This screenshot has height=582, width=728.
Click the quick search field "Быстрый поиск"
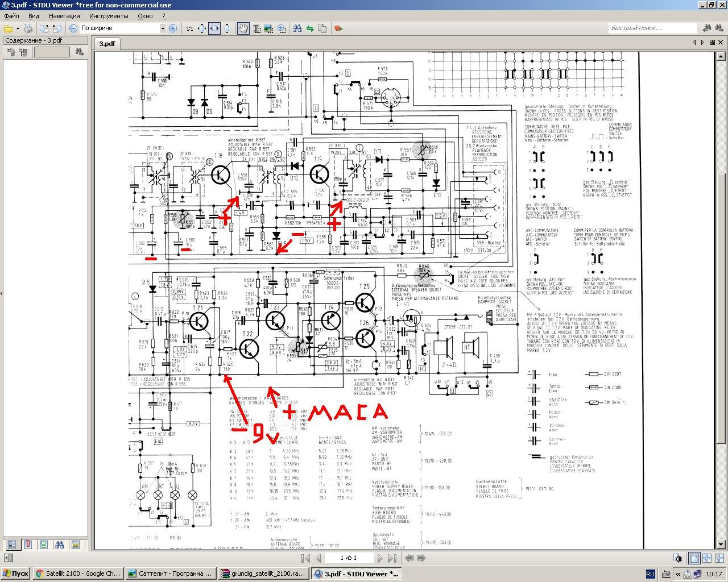click(652, 28)
